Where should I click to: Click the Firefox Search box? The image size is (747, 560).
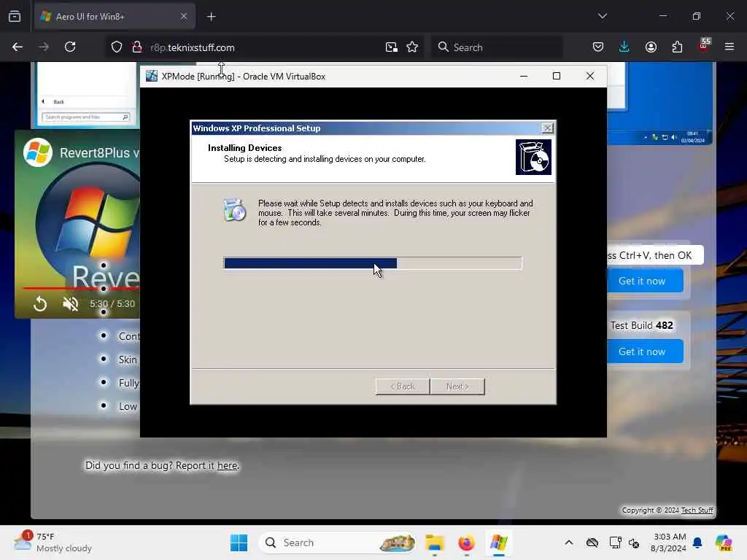(498, 47)
